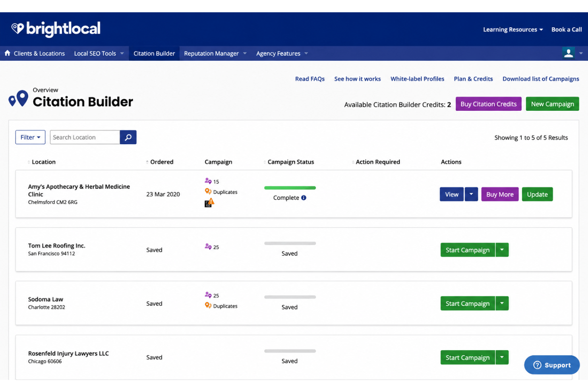Open Start Campaign dropdown for Tom Lee Roofing
Image resolution: width=588 pixels, height=392 pixels.
(502, 250)
